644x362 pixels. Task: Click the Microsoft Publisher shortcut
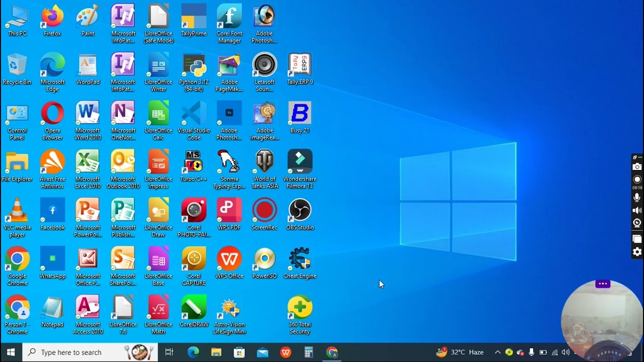(123, 218)
